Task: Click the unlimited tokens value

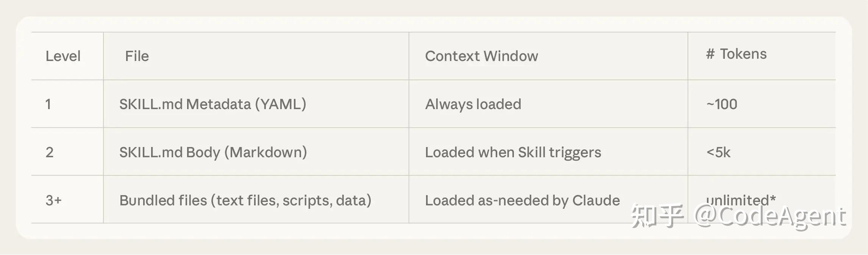Action: tap(737, 198)
